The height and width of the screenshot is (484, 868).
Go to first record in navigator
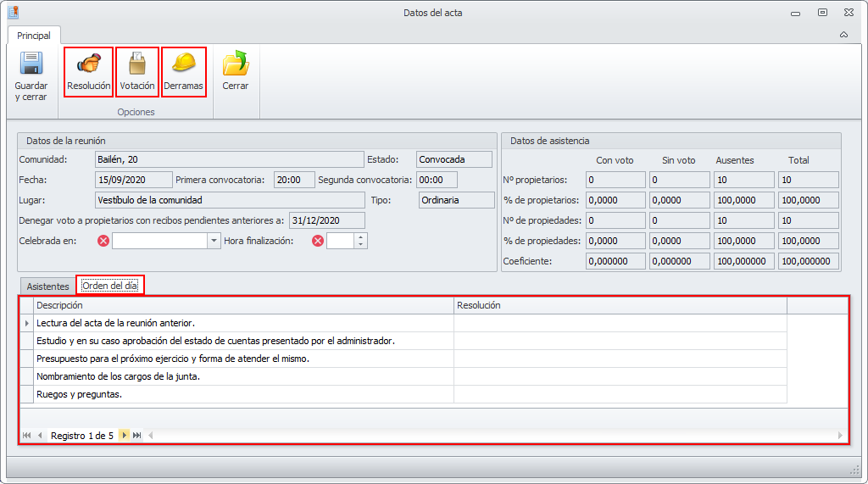coord(26,436)
